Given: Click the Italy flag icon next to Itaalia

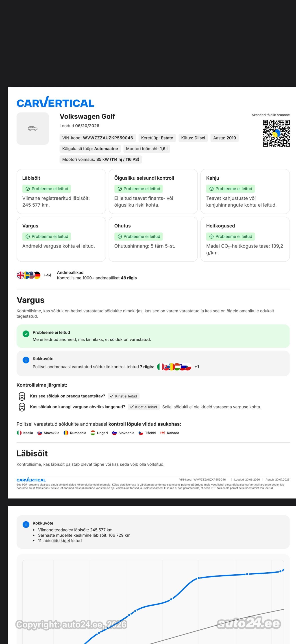Looking at the screenshot, I should click(x=19, y=433).
